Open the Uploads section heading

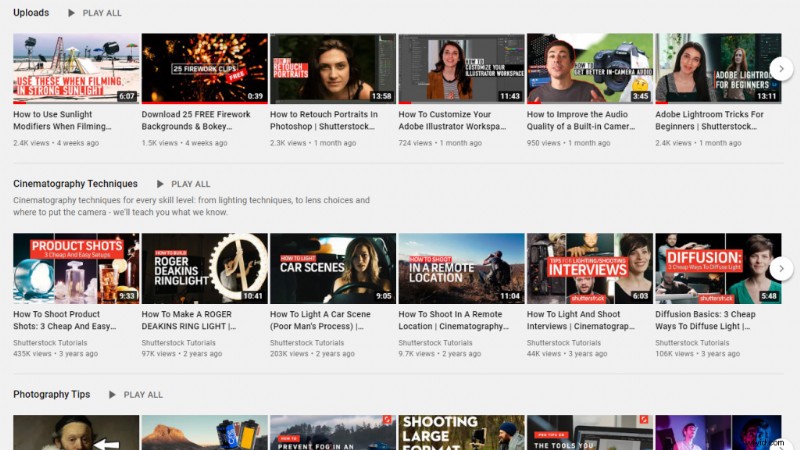click(x=31, y=13)
